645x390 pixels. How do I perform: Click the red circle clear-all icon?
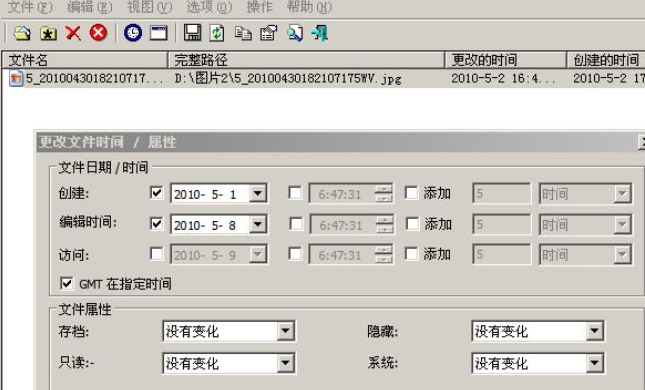coord(98,32)
